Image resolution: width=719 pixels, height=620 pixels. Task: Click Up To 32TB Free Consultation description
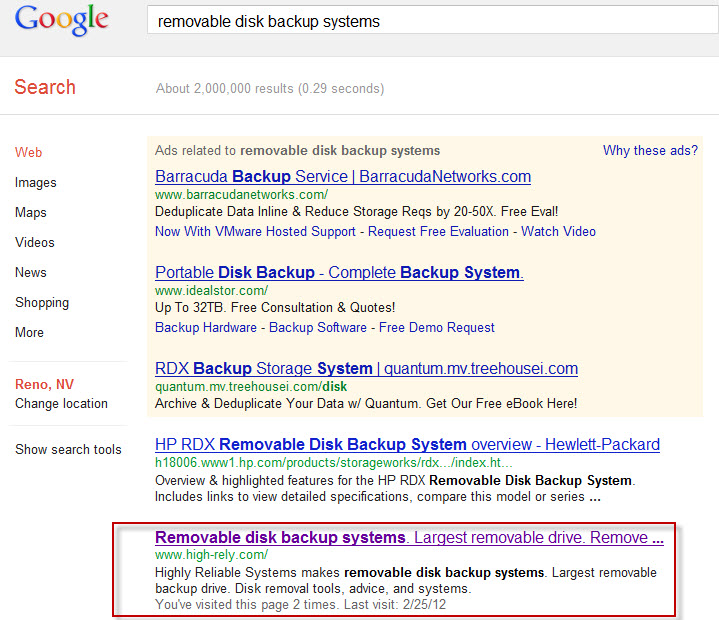click(275, 308)
